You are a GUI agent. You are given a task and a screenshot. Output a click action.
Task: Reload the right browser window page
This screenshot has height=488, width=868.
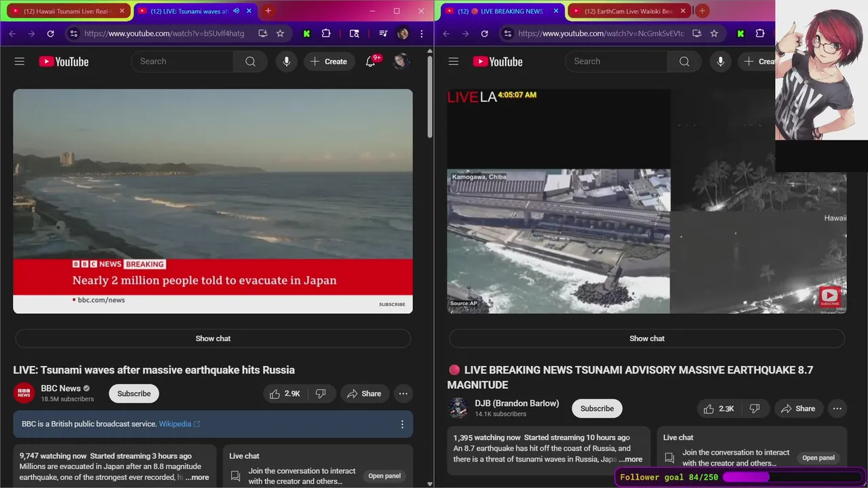[x=484, y=33]
